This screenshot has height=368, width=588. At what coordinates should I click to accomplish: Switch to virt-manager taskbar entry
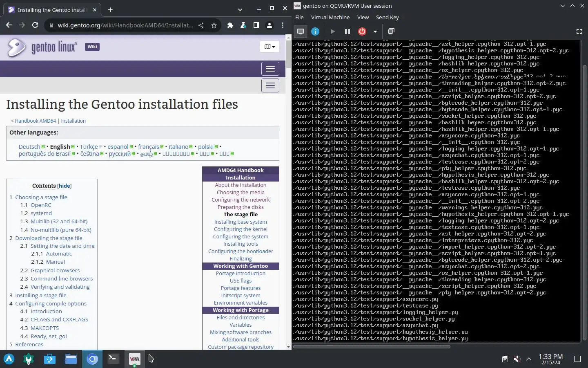(134, 359)
